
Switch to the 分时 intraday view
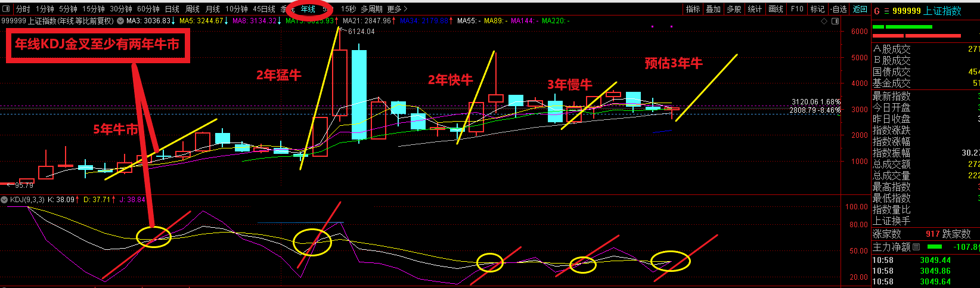point(23,9)
